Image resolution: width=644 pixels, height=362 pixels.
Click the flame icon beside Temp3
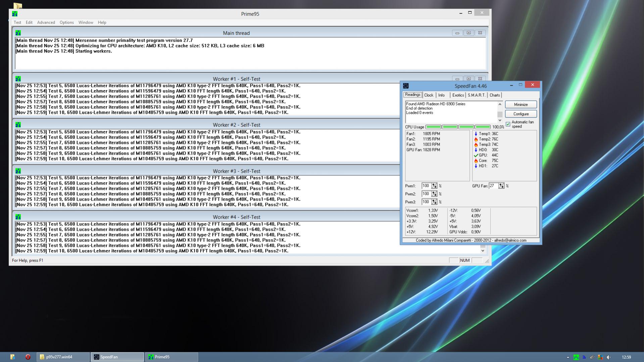476,145
